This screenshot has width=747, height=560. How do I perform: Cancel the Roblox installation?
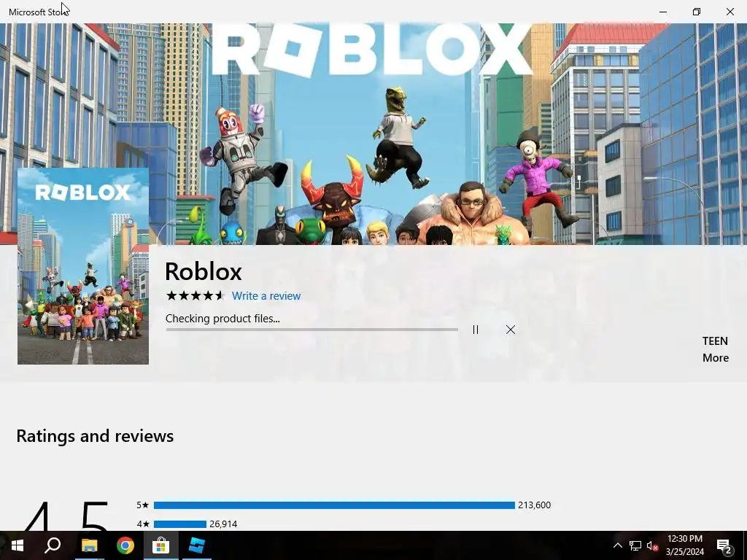[510, 330]
